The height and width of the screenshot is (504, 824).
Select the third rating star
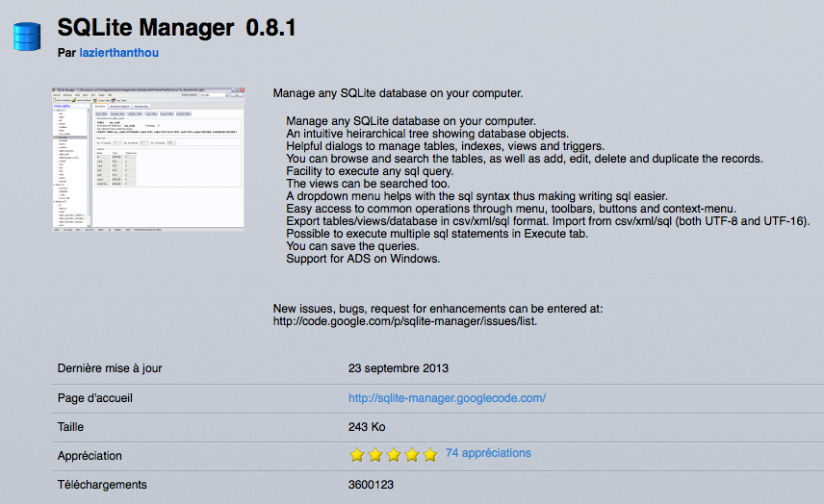(x=393, y=454)
